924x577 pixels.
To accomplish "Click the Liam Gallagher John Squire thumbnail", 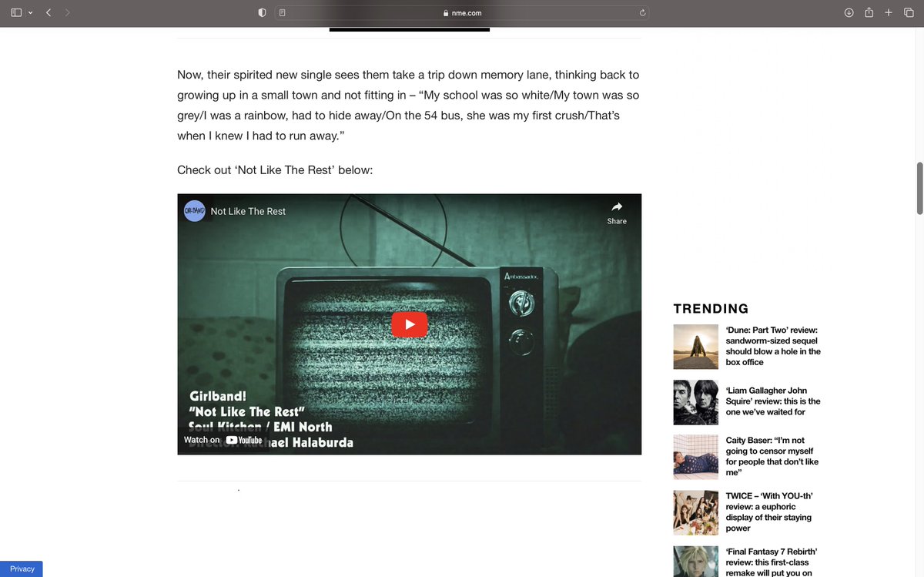I will click(696, 402).
